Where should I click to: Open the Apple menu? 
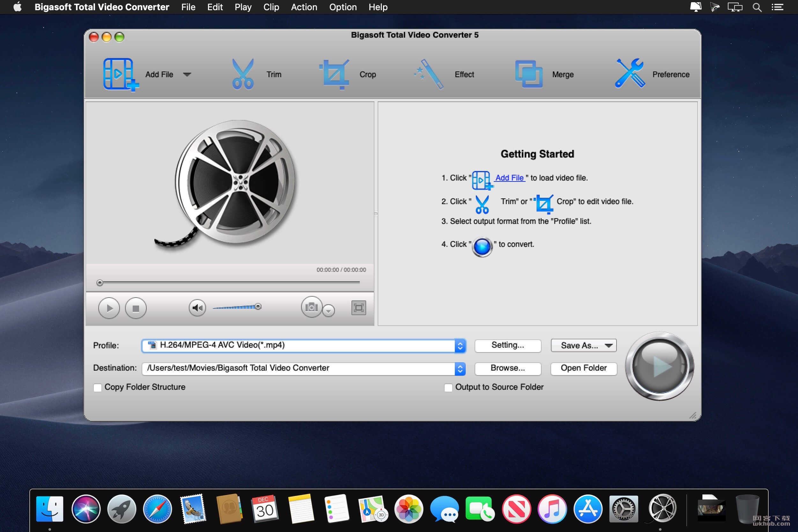[x=17, y=7]
